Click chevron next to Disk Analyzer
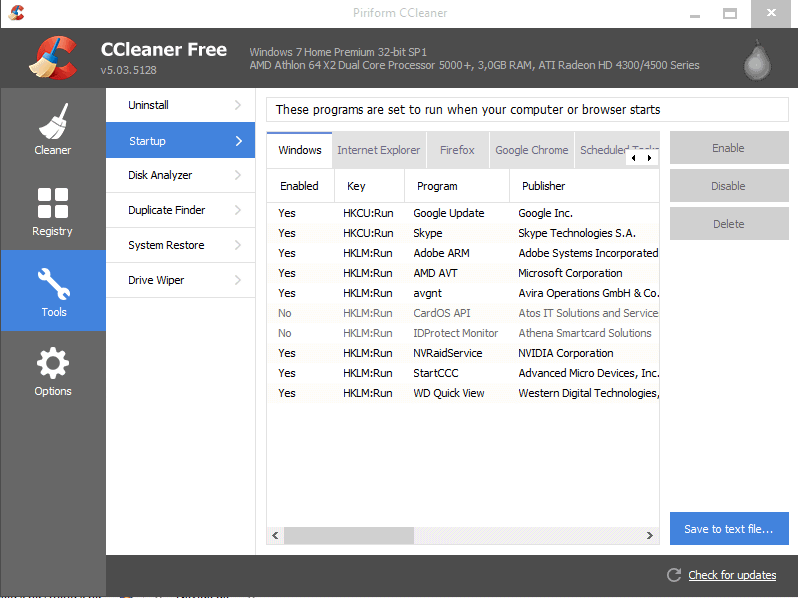Screen dimensions: 798x598 238,175
